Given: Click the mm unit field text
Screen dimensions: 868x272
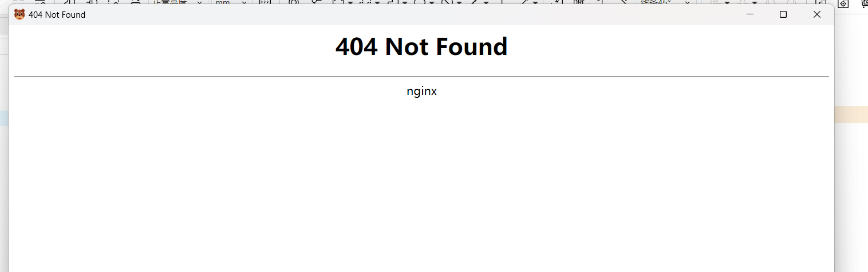Looking at the screenshot, I should [222, 2].
